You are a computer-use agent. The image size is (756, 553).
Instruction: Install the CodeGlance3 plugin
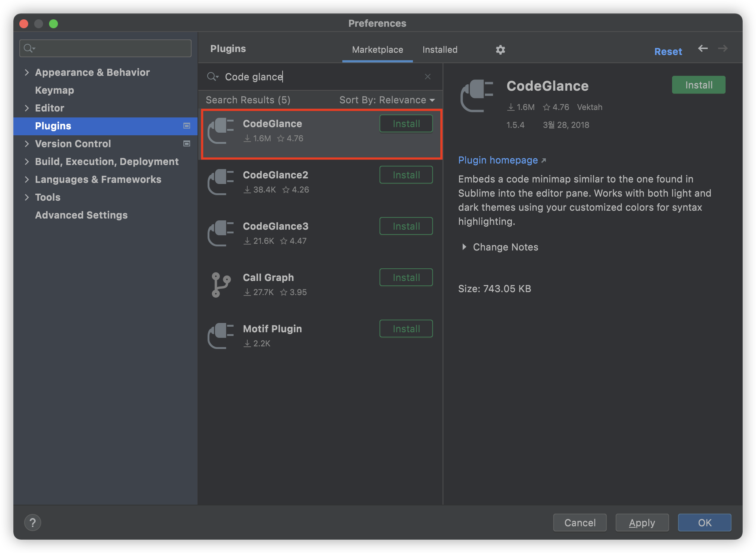click(x=406, y=226)
